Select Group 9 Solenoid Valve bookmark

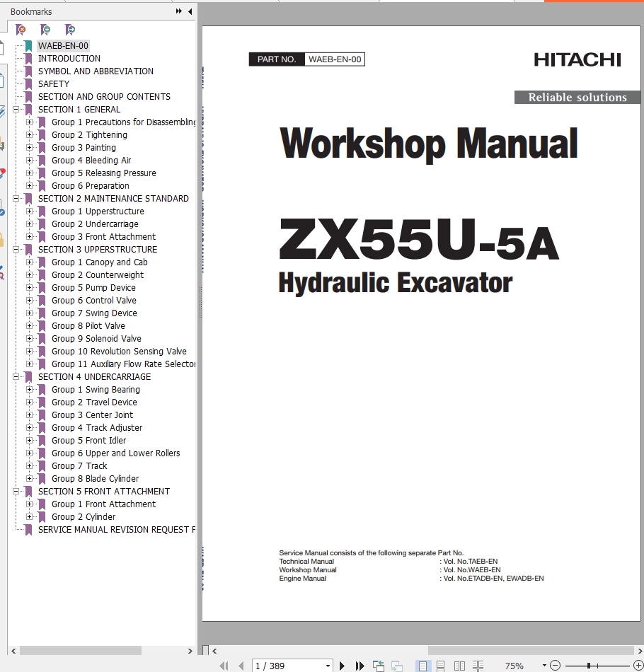(96, 339)
